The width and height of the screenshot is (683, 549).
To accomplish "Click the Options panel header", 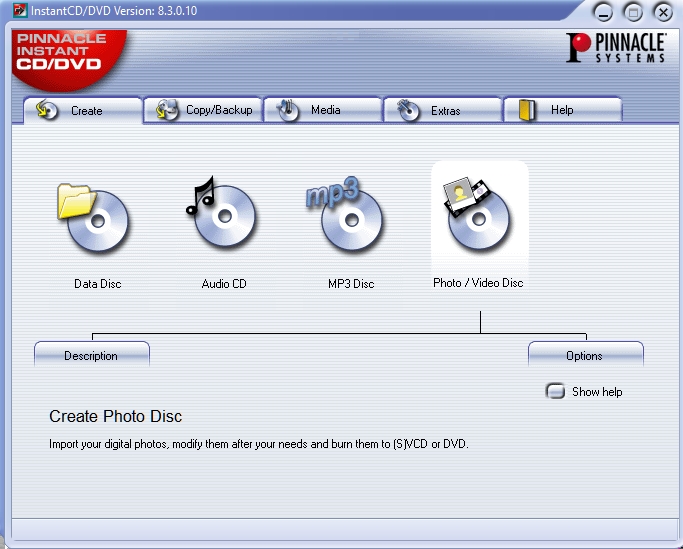I will (586, 354).
